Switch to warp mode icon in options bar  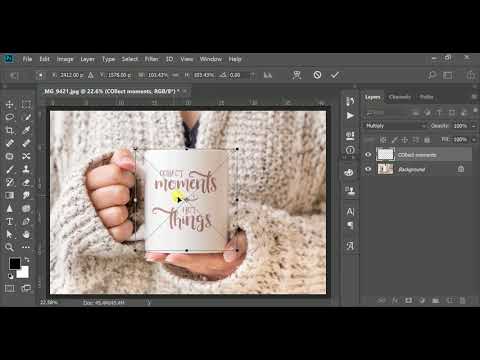tap(297, 75)
